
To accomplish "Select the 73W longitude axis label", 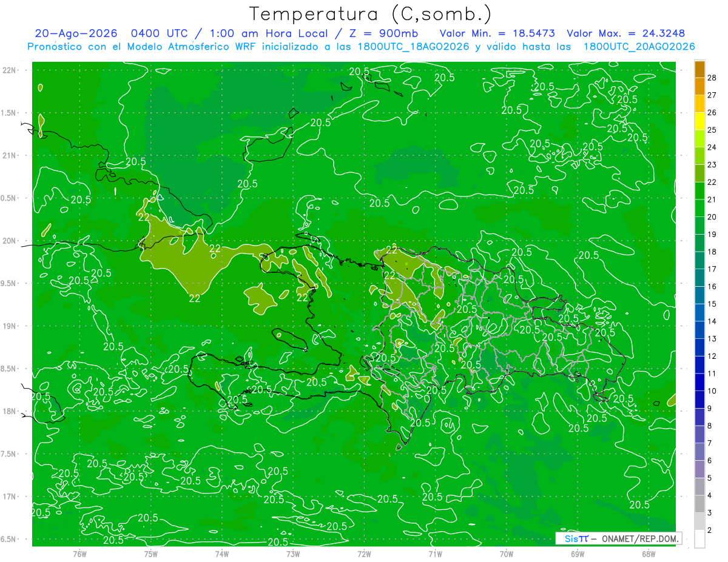I will (293, 554).
